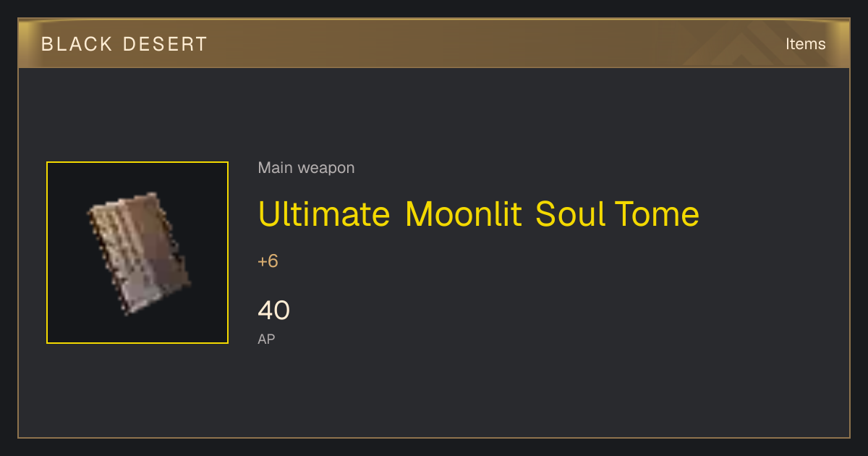This screenshot has height=456, width=868.
Task: Click the word Tome in the title
Action: click(x=657, y=214)
